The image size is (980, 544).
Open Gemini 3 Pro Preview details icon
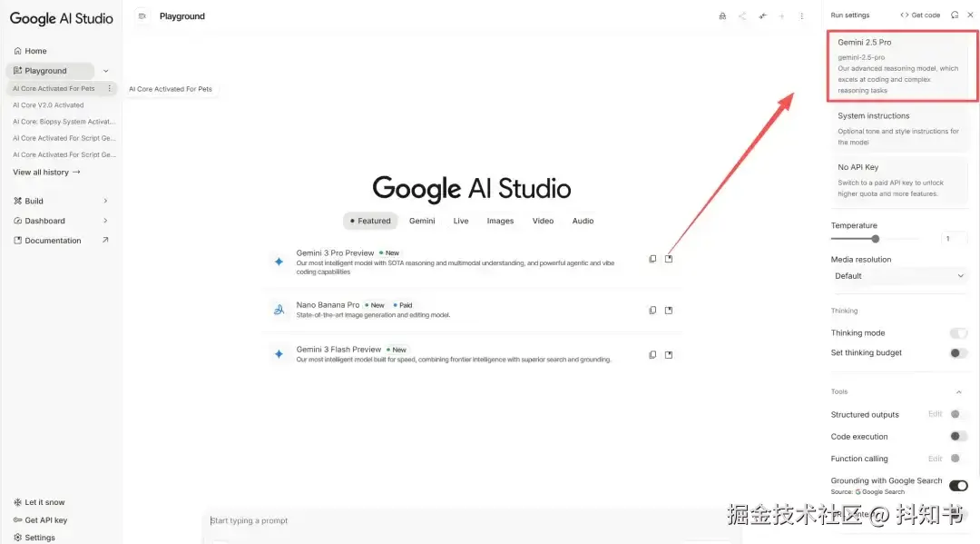(669, 259)
